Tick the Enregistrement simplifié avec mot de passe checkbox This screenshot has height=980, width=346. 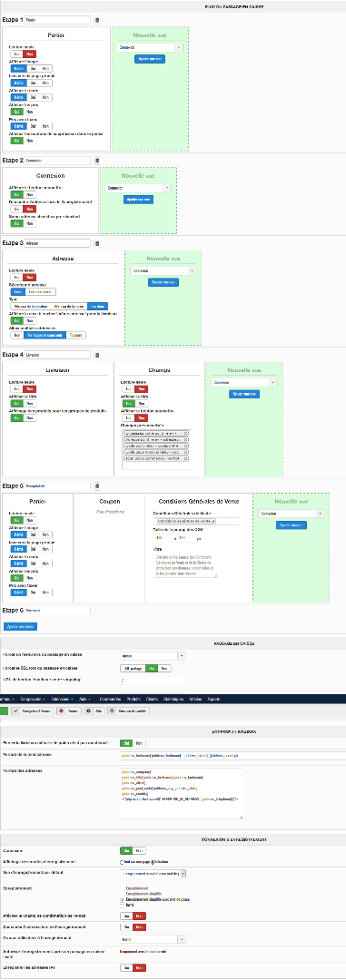tap(122, 899)
